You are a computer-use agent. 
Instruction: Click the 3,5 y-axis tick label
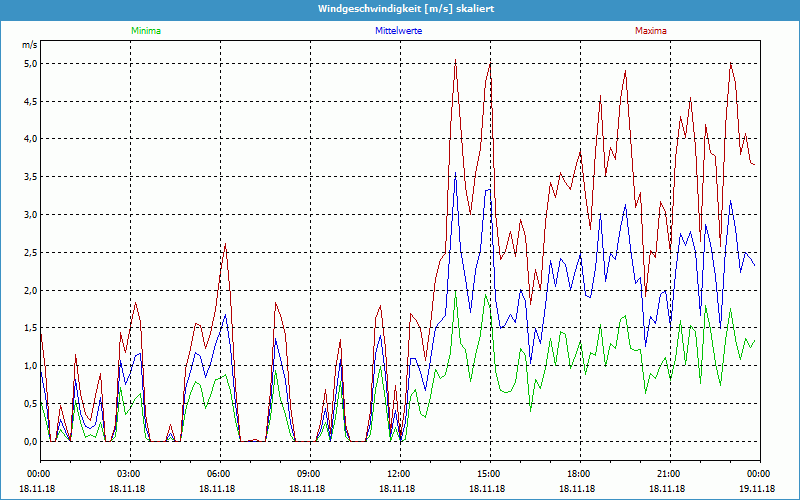29,177
